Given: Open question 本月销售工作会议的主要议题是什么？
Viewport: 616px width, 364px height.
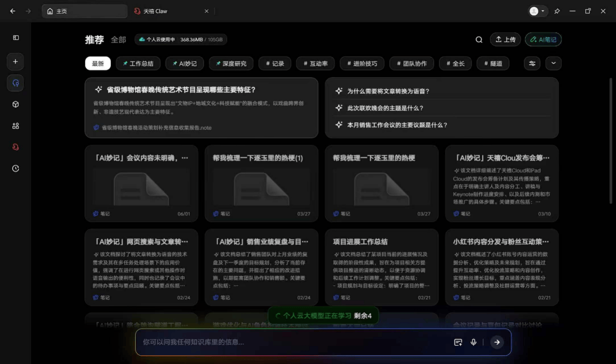Looking at the screenshot, I should (398, 125).
